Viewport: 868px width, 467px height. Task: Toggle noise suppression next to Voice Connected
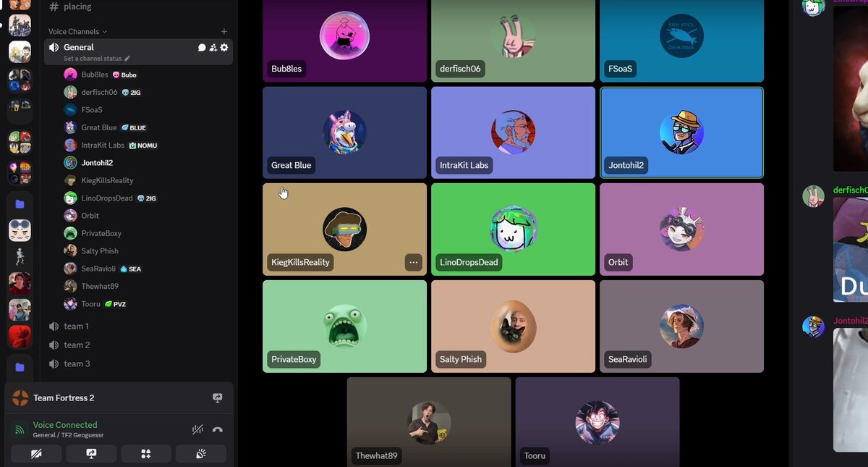(197, 429)
